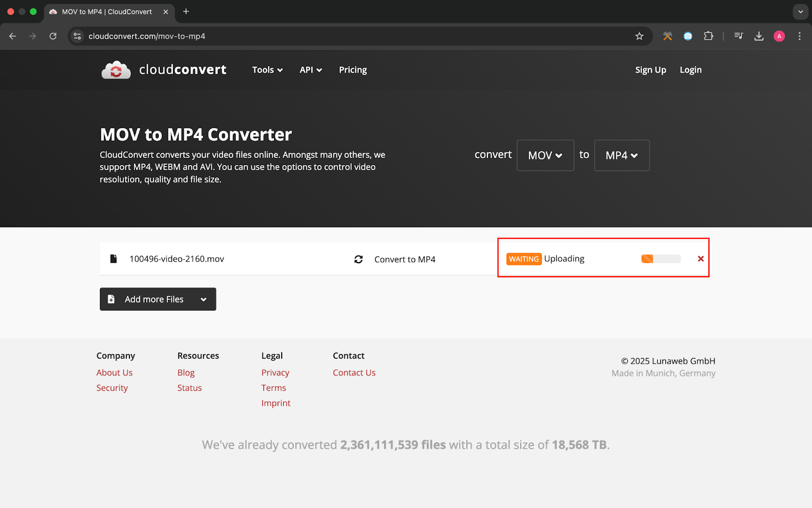This screenshot has height=508, width=812.
Task: Open a new browser tab
Action: click(x=186, y=12)
